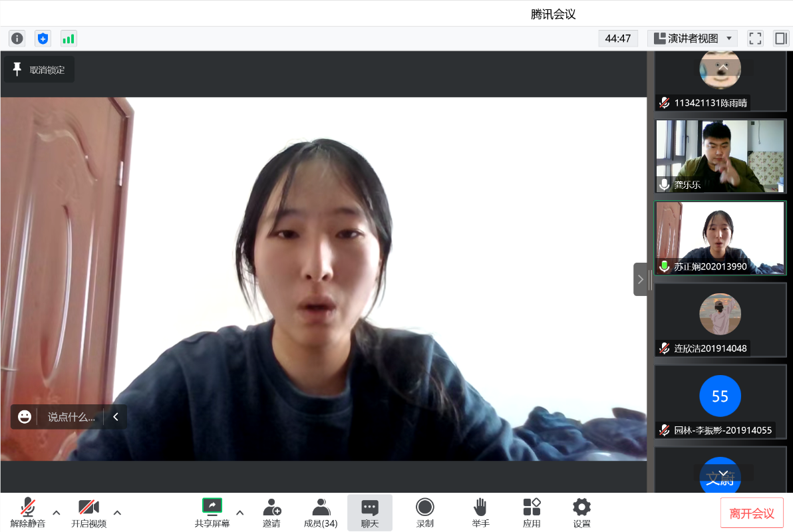793x532 pixels.
Task: Expand share options arrow beside 共享屏幕
Action: click(x=240, y=512)
